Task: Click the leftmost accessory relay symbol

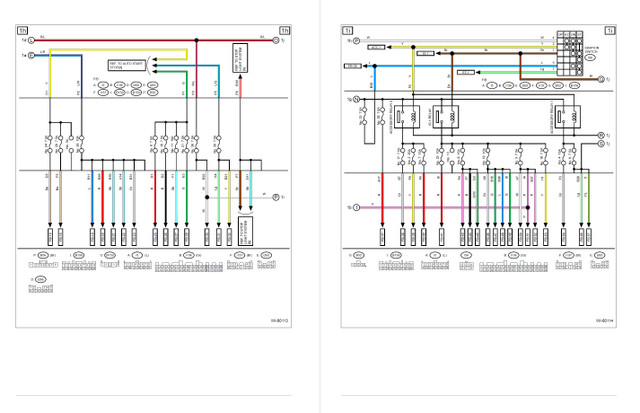Action: tap(405, 116)
